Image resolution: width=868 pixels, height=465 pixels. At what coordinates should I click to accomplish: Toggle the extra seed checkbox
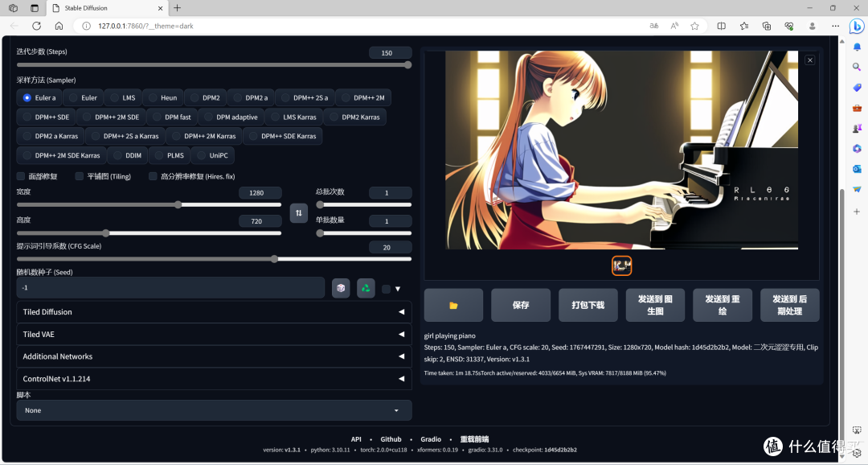pyautogui.click(x=387, y=289)
